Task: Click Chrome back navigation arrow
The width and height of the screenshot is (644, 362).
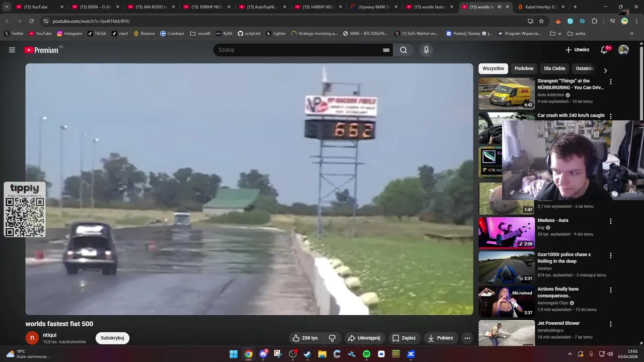Action: [x=7, y=21]
